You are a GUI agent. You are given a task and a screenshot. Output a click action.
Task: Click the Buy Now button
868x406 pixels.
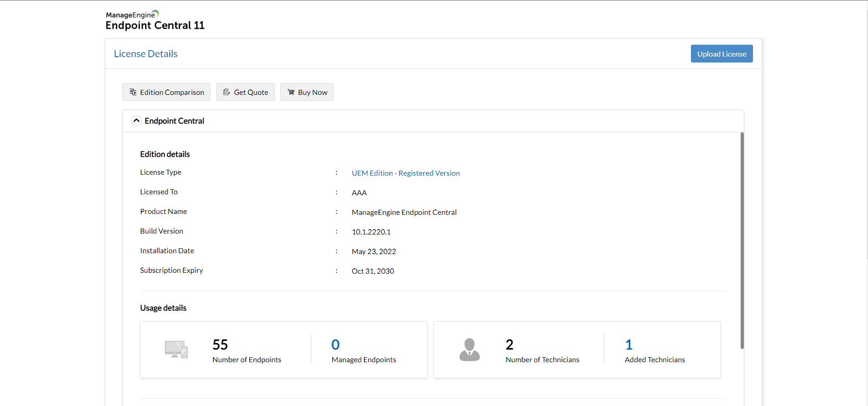click(307, 92)
